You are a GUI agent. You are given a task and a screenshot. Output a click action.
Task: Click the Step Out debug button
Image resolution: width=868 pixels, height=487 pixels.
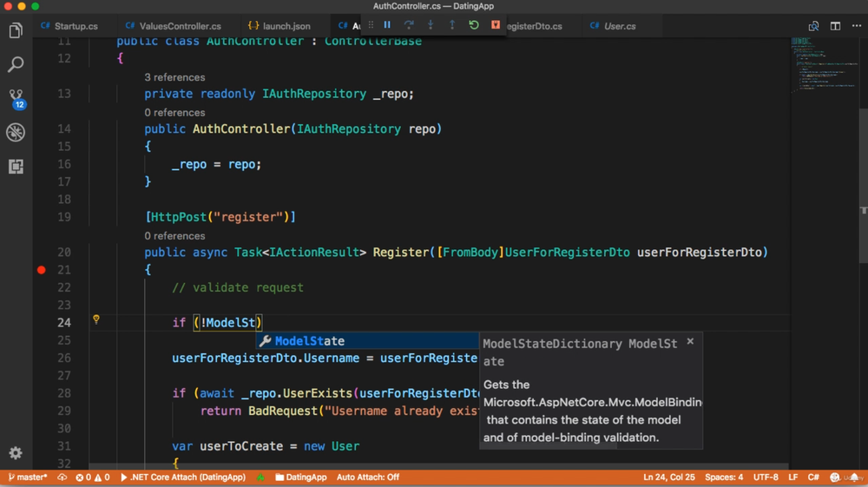point(451,25)
